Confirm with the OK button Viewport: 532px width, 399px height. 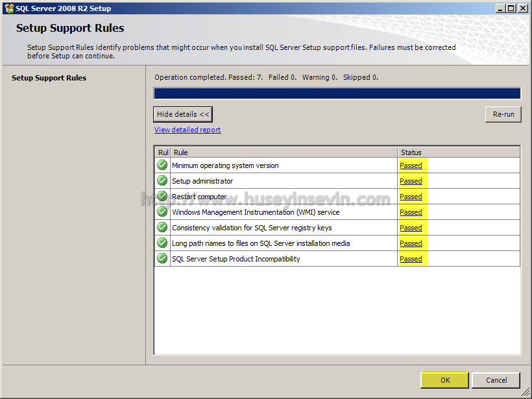tap(445, 380)
